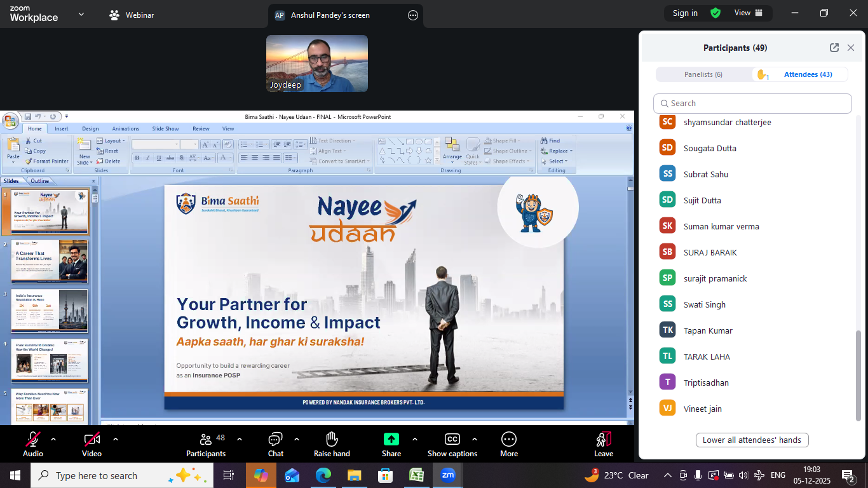Click Lower all attendees' hands button
This screenshot has height=488, width=868.
[x=752, y=440]
